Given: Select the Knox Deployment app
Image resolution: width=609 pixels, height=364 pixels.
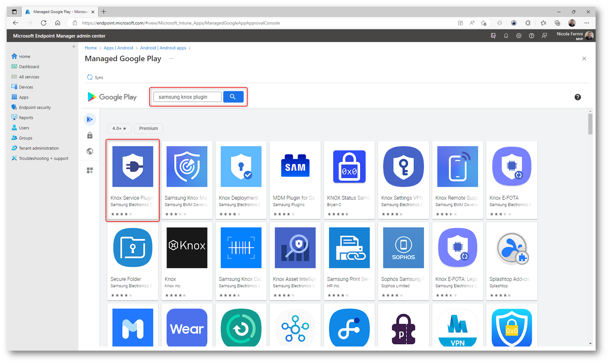Looking at the screenshot, I should (x=241, y=180).
